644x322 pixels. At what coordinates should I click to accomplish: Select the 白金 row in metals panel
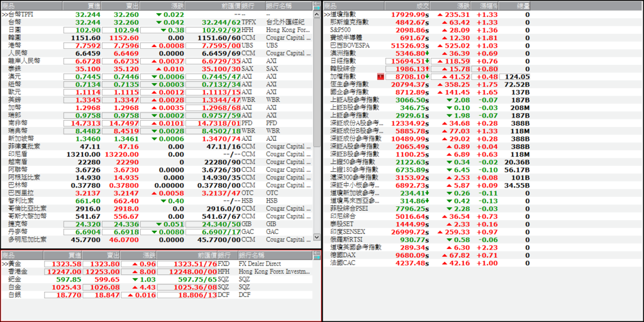tap(157, 287)
